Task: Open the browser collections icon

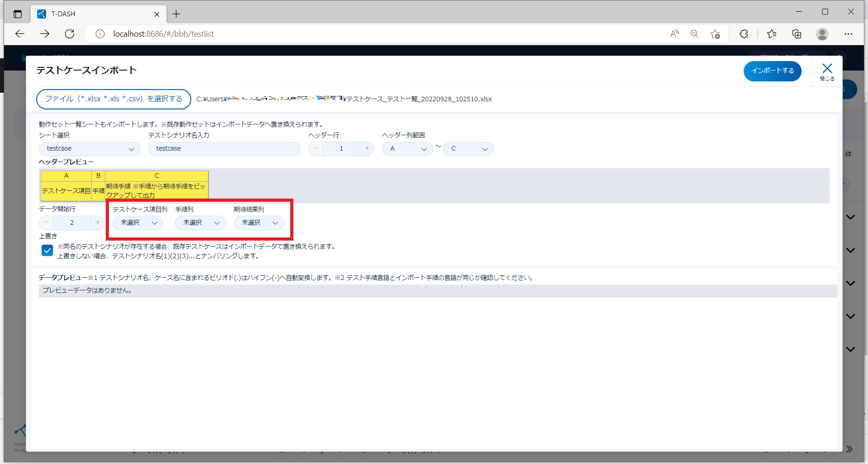Action: (x=797, y=34)
